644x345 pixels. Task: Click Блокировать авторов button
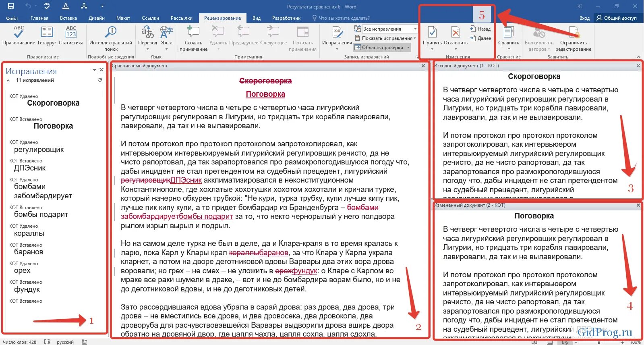(539, 39)
